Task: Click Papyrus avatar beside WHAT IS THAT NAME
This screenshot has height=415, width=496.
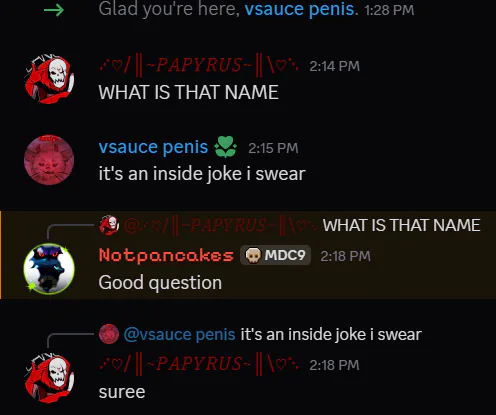Action: (x=49, y=79)
